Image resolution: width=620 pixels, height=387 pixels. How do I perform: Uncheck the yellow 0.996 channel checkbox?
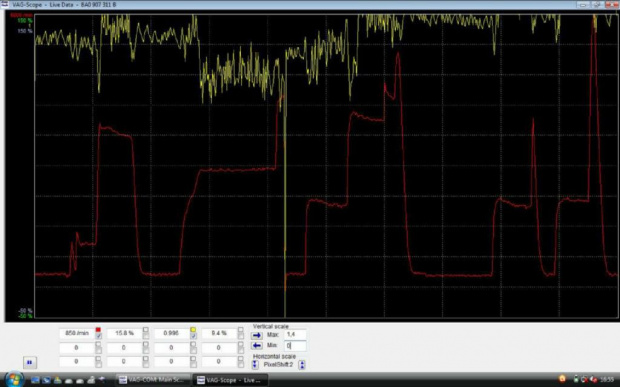pyautogui.click(x=193, y=336)
